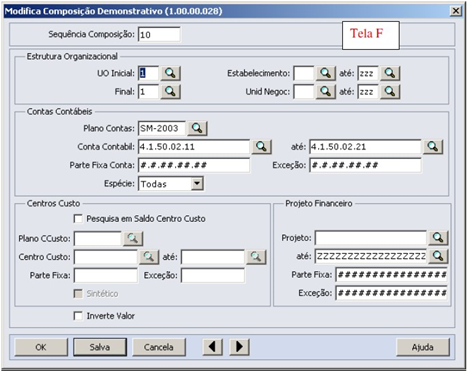Go to previous record arrow
The image size is (467, 371).
(x=212, y=347)
